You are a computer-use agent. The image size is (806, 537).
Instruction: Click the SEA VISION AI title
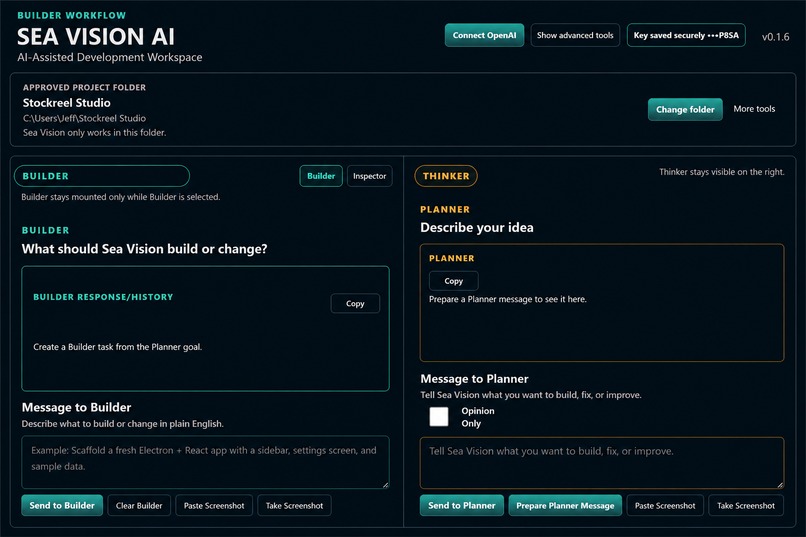pyautogui.click(x=96, y=36)
